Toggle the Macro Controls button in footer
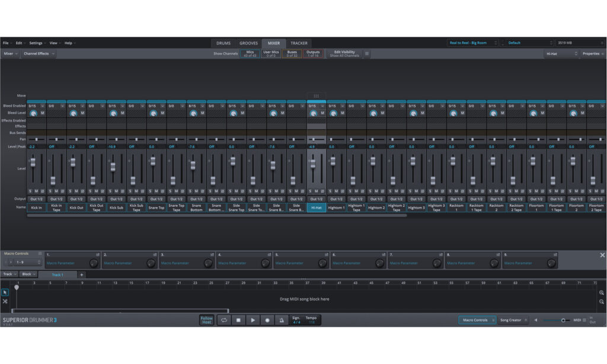 (x=477, y=320)
